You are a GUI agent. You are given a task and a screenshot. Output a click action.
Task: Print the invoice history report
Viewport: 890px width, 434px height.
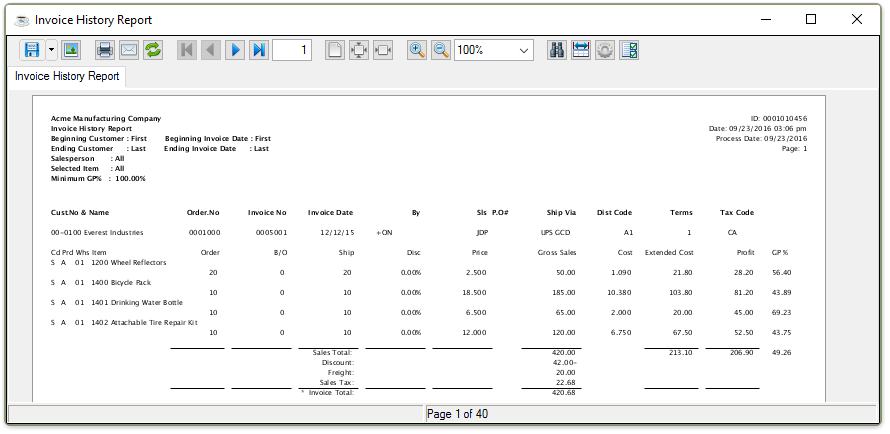click(x=105, y=50)
